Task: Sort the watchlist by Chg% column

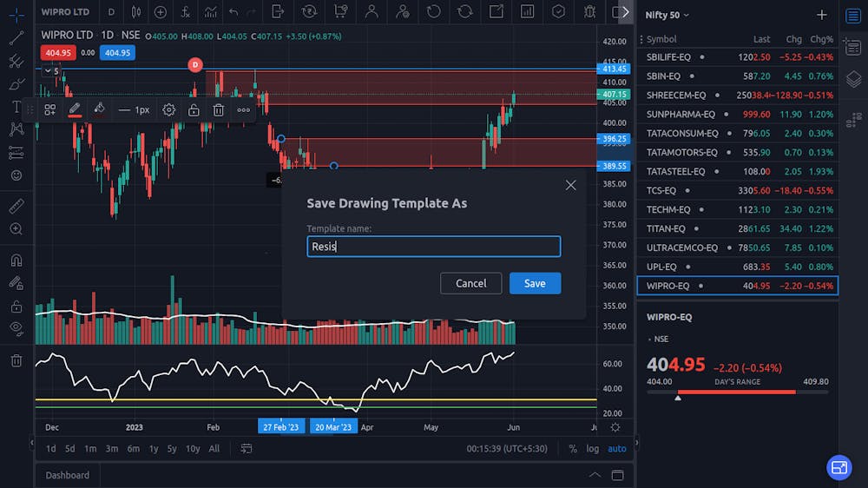Action: click(x=821, y=39)
